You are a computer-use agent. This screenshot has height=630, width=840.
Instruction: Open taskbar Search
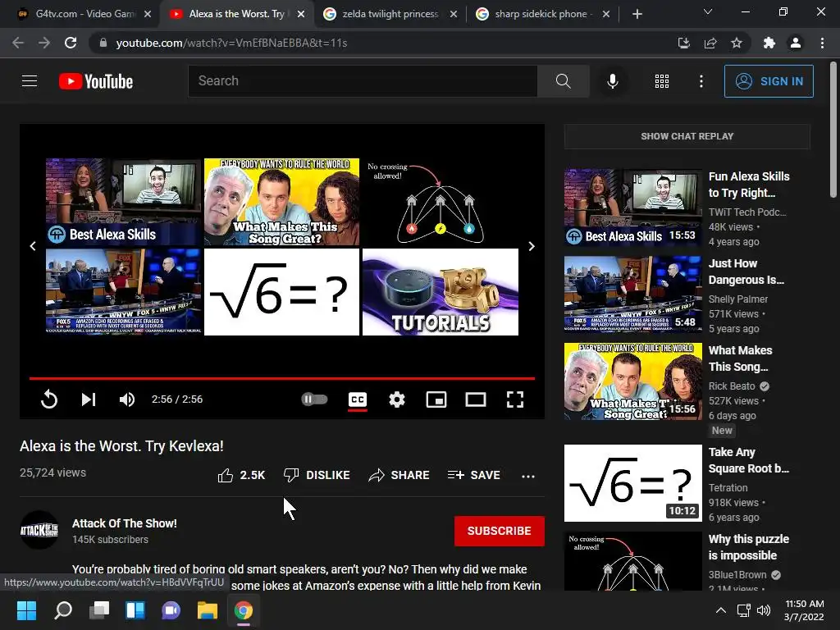coord(63,610)
